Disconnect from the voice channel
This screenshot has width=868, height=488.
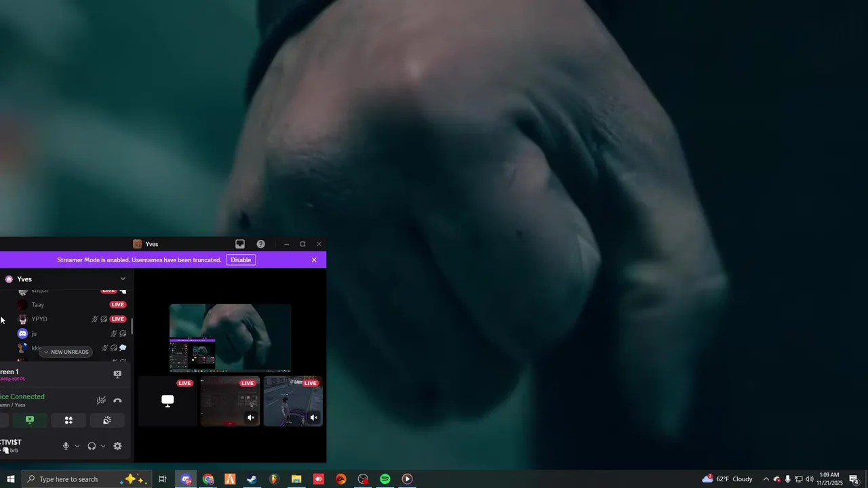[x=117, y=401]
